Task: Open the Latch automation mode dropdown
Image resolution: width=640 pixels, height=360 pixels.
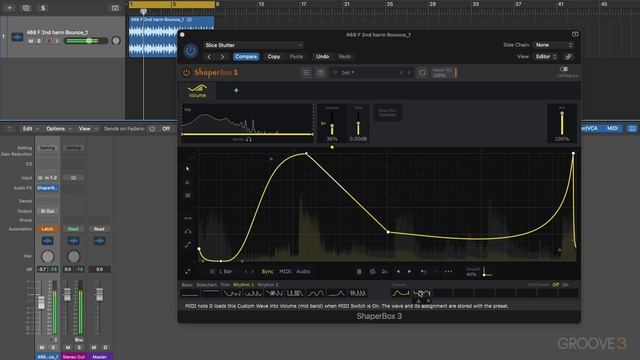Action: click(x=47, y=229)
